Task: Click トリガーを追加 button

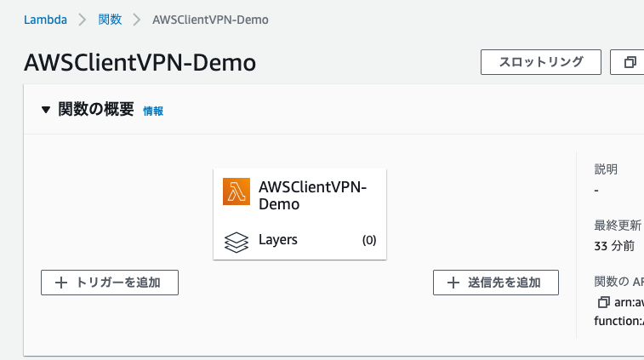Action: [110, 283]
